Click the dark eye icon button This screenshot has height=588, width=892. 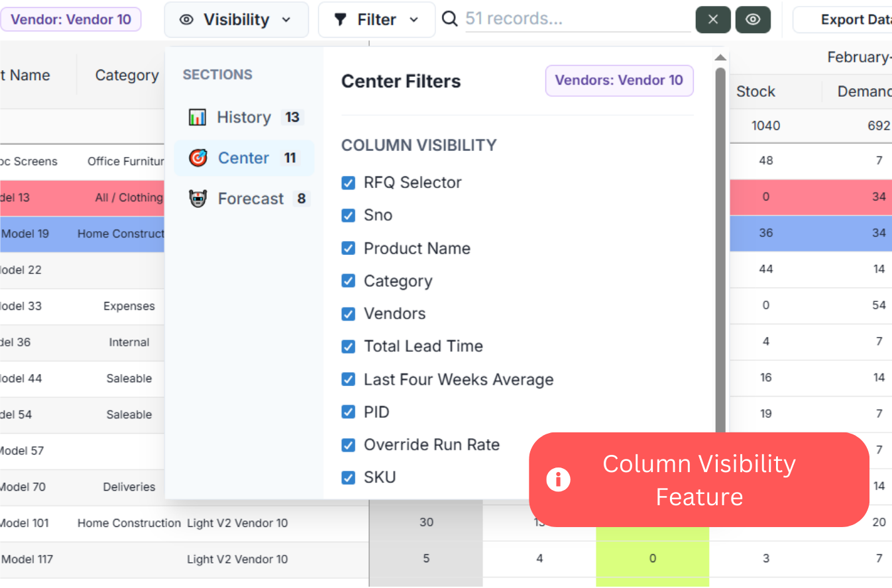tap(753, 20)
